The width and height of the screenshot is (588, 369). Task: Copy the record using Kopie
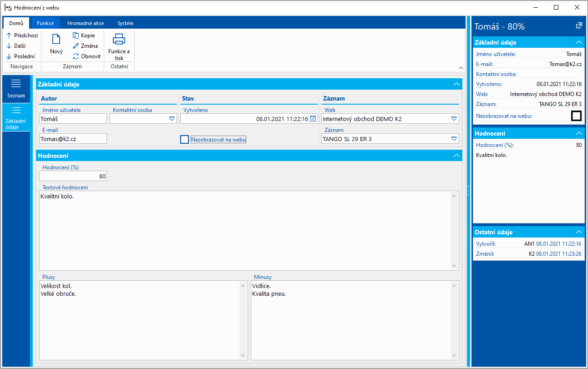[x=84, y=35]
